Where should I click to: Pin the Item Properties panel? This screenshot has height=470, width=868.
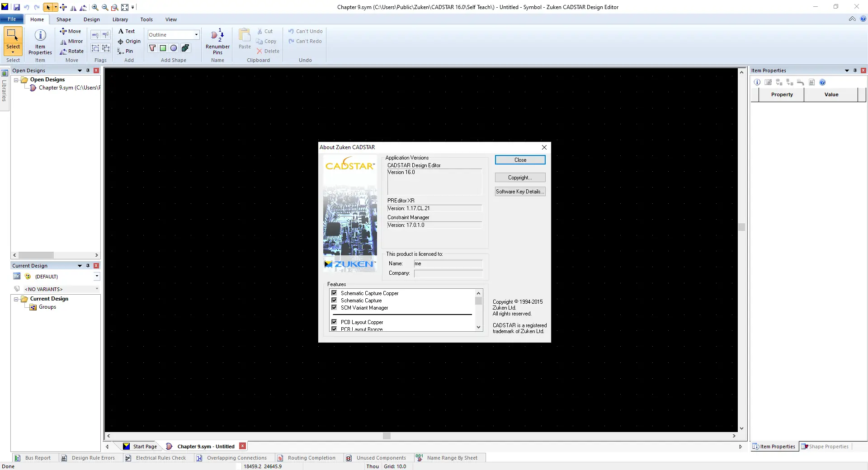tap(855, 70)
